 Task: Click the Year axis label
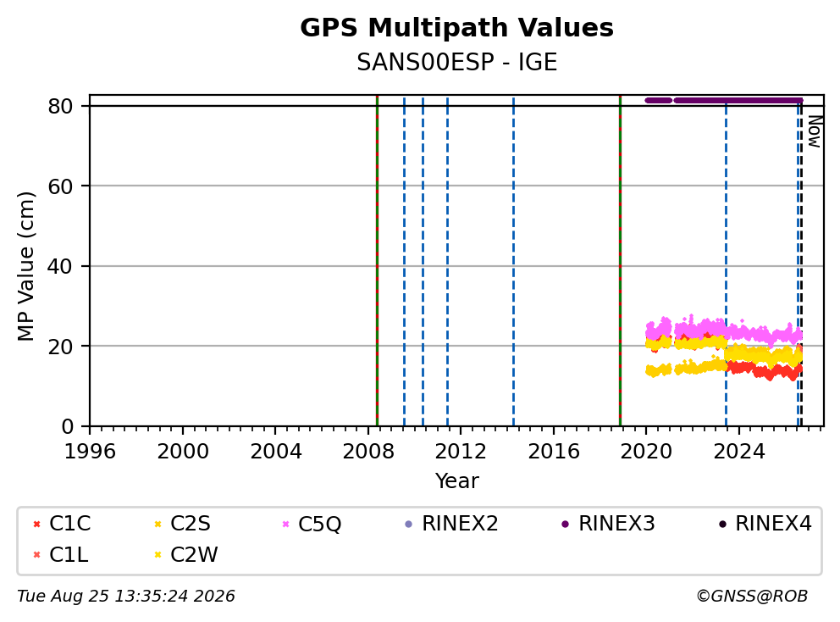click(456, 480)
